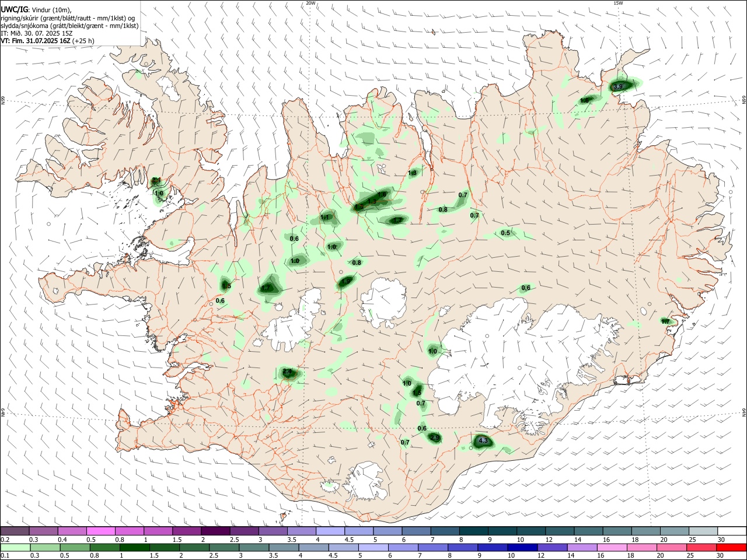
Task: Click the 30 label in the top legend row
Action: 721,540
